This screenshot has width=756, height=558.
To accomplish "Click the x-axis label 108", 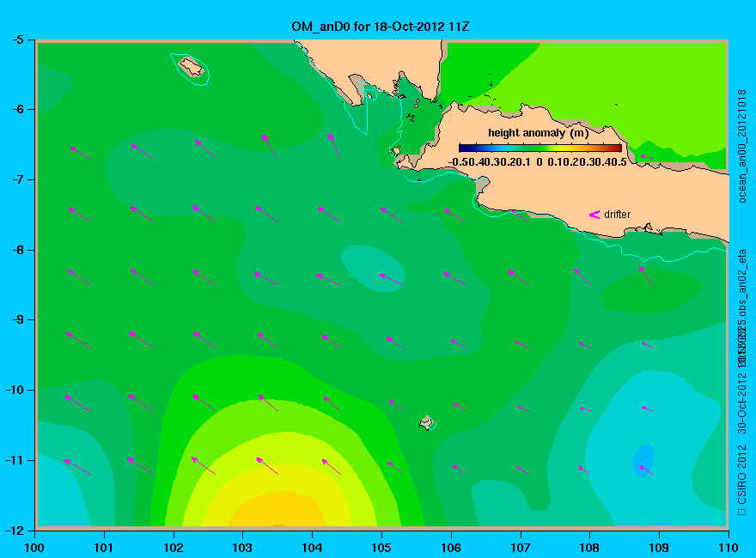I will (589, 548).
